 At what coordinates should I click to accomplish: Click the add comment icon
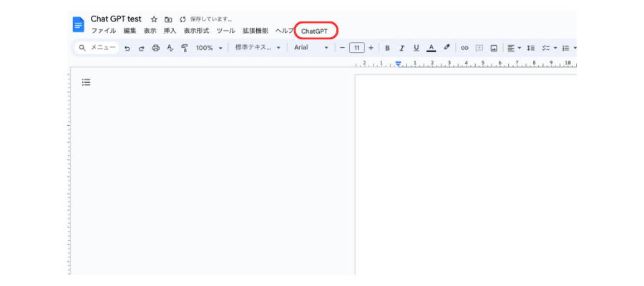(x=479, y=48)
